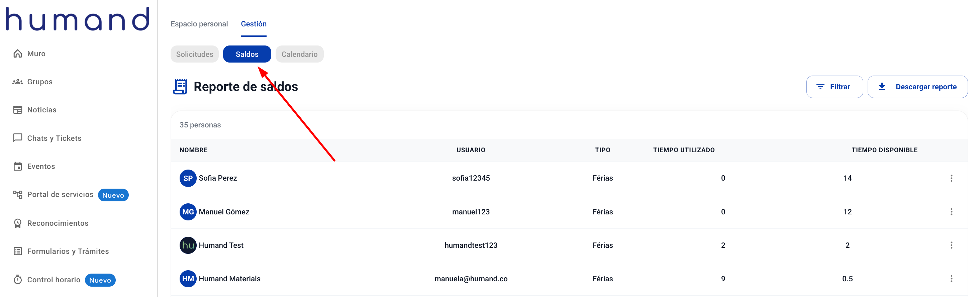Click the Noticias newspaper icon
The height and width of the screenshot is (297, 980).
coord(17,110)
